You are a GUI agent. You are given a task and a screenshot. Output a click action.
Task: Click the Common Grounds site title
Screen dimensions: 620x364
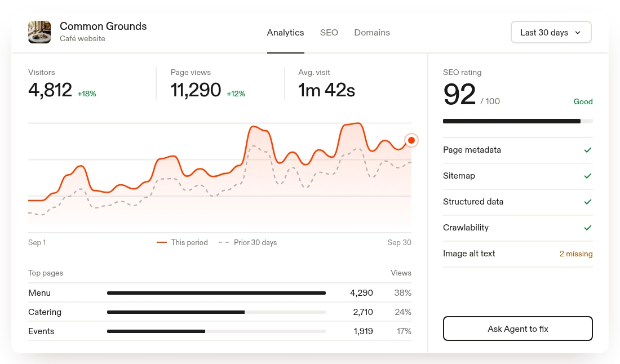(x=103, y=26)
